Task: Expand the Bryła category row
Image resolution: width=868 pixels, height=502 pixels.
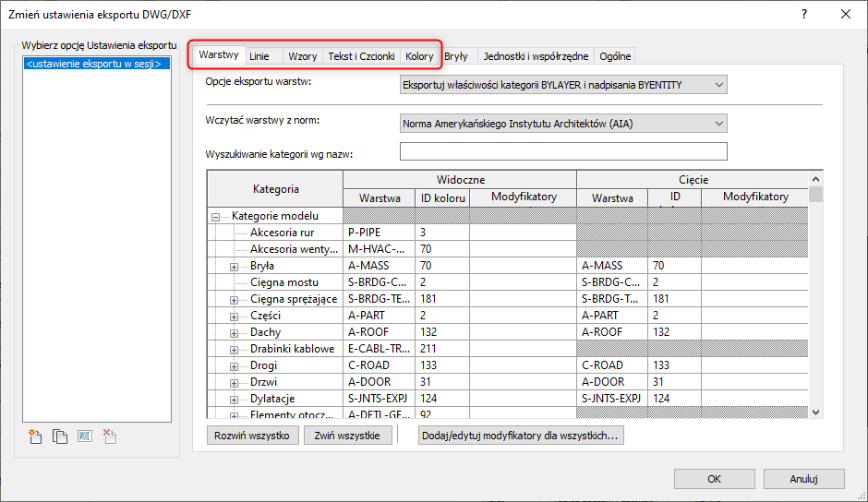Action: 235,266
